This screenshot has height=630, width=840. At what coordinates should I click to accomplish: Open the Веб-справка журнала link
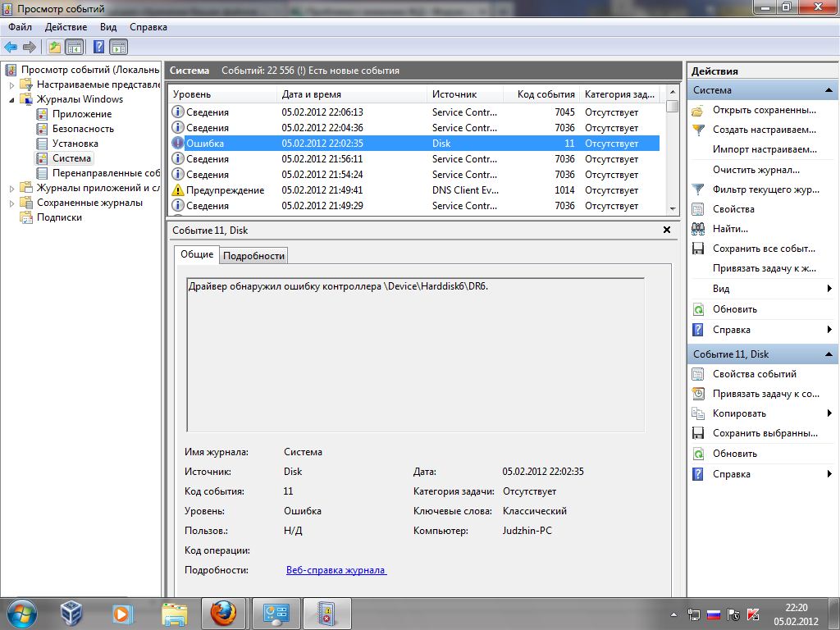pos(336,570)
